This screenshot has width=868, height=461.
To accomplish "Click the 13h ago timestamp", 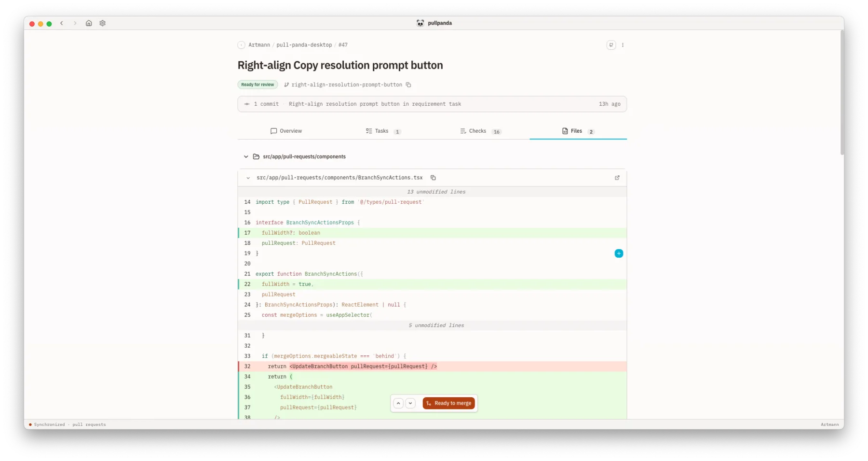I will (x=610, y=104).
